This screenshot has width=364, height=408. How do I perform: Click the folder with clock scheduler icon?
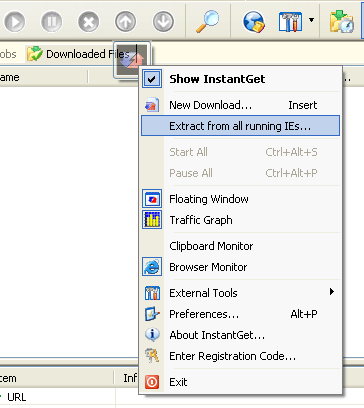[342, 22]
